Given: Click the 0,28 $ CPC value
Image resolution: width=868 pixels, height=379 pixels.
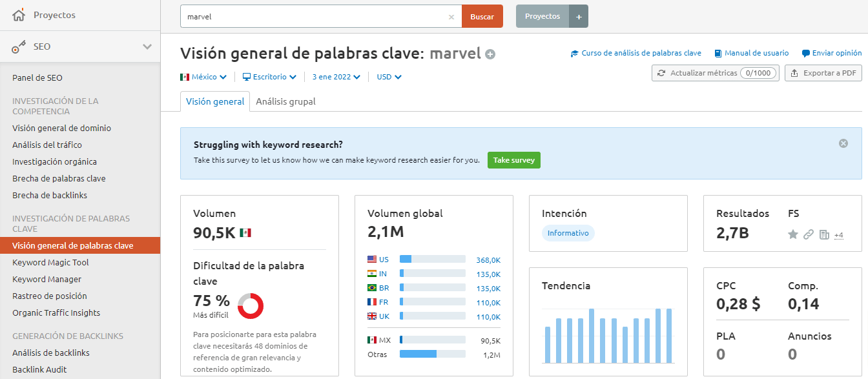Looking at the screenshot, I should pos(738,304).
